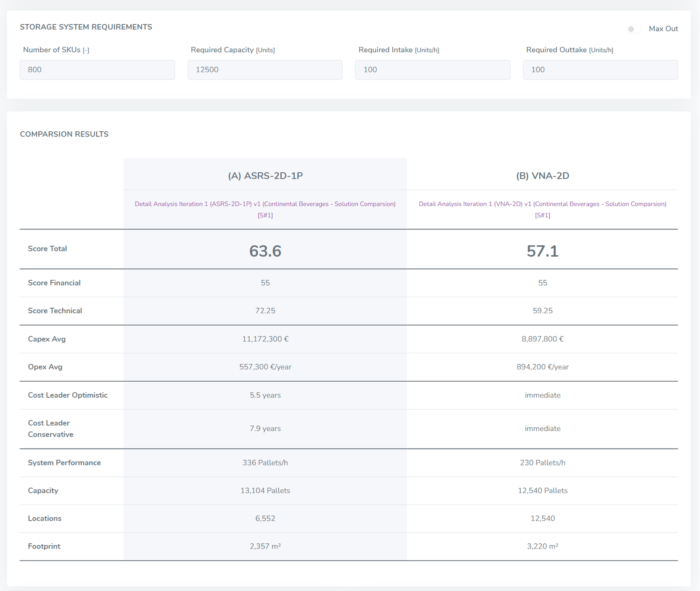Click the Required Outtake field
Image resolution: width=700 pixels, height=591 pixels.
click(600, 70)
